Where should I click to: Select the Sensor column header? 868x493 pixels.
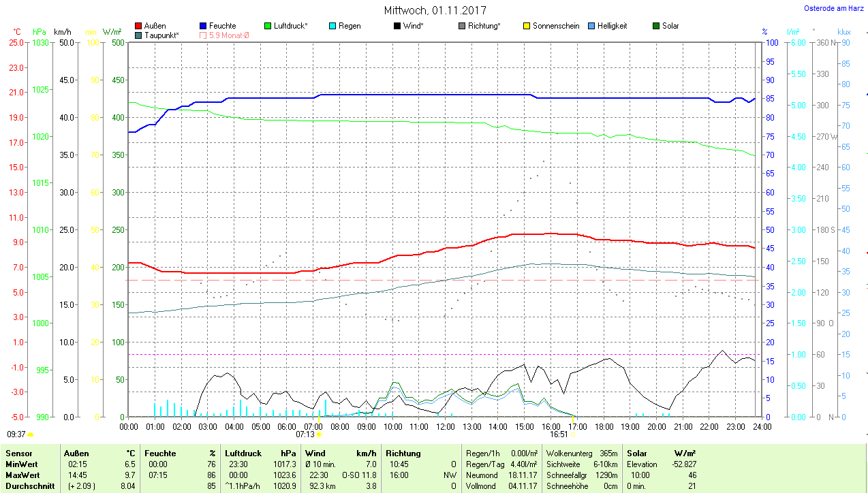point(18,454)
